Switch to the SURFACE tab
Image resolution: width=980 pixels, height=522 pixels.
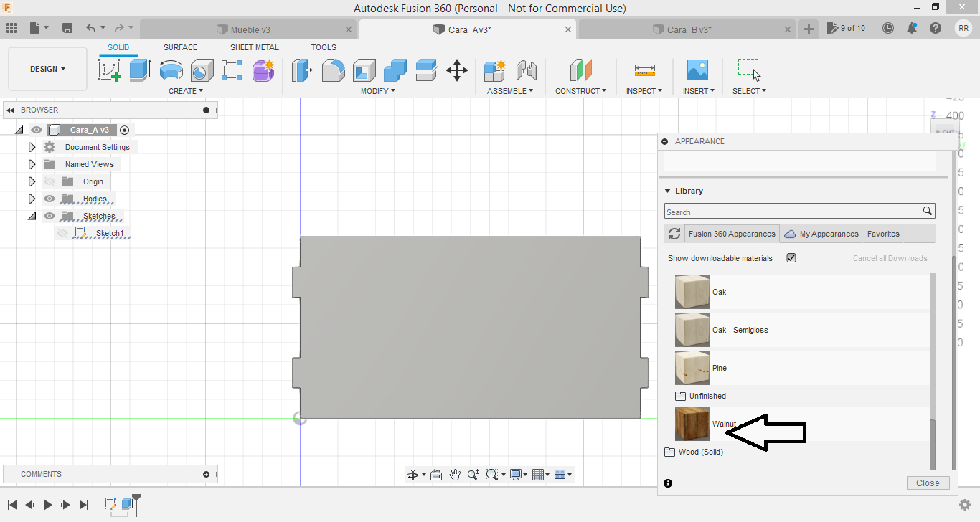pos(180,47)
